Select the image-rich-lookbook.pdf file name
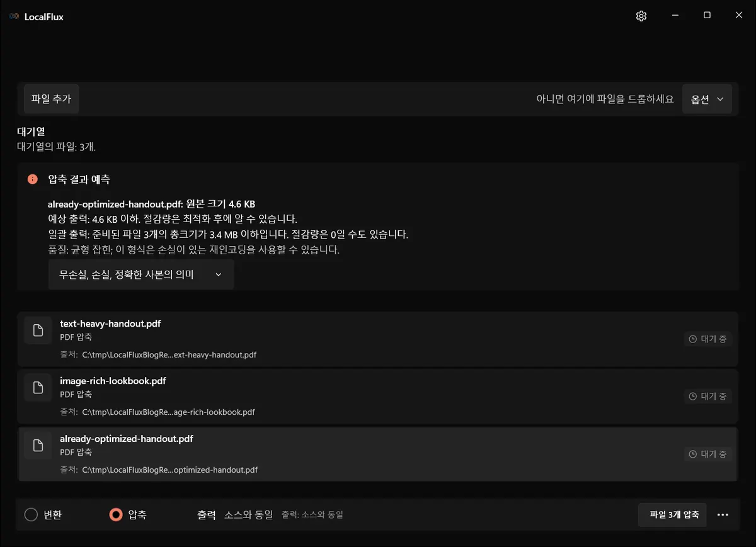Viewport: 756px width, 547px height. click(113, 381)
